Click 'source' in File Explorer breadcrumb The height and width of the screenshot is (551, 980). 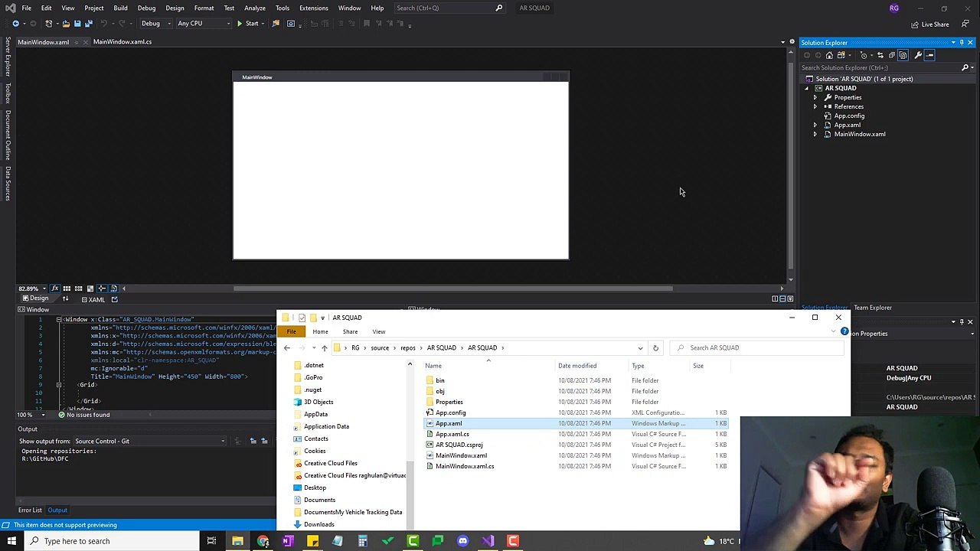[x=380, y=347]
